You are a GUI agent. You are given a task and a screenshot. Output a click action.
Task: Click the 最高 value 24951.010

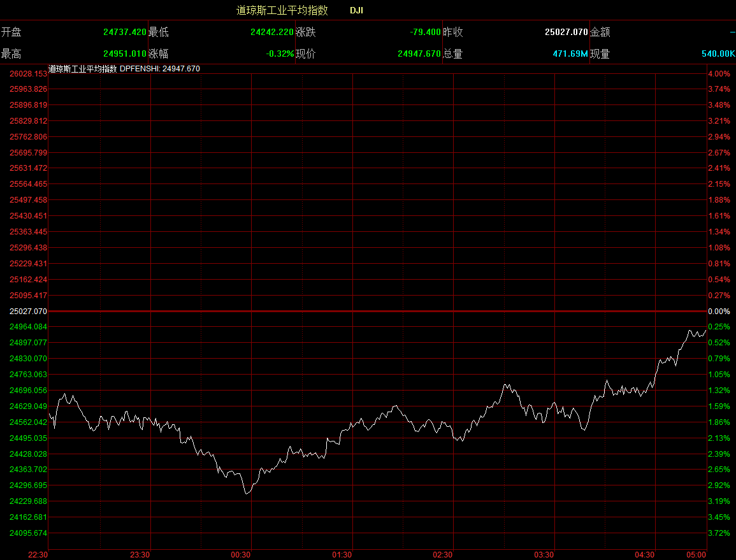[x=125, y=54]
